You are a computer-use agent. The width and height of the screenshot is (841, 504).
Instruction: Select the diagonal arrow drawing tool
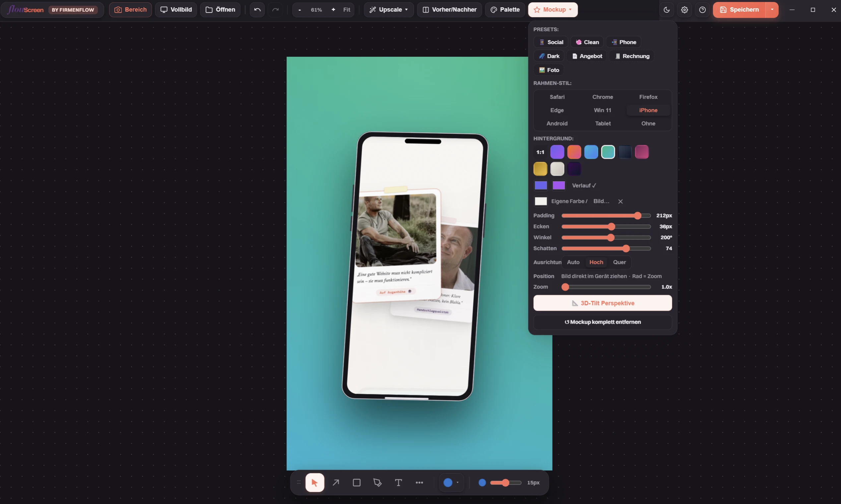(336, 482)
